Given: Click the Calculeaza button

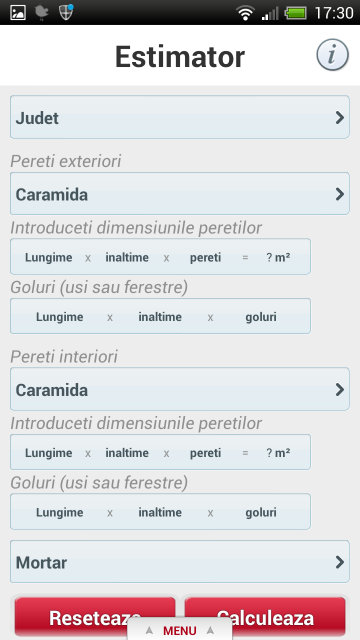Looking at the screenshot, I should click(265, 617).
